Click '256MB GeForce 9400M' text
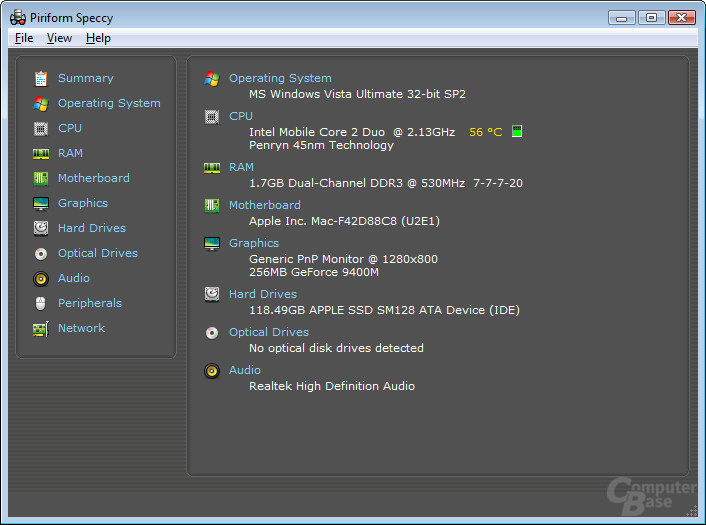Viewport: 706px width, 525px height. (314, 272)
